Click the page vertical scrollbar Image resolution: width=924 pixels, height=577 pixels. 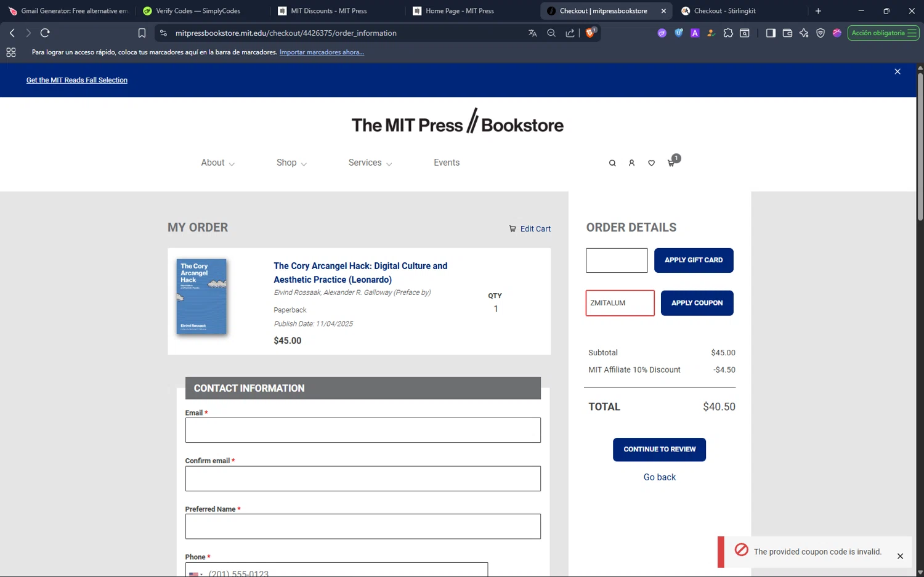pyautogui.click(x=920, y=147)
